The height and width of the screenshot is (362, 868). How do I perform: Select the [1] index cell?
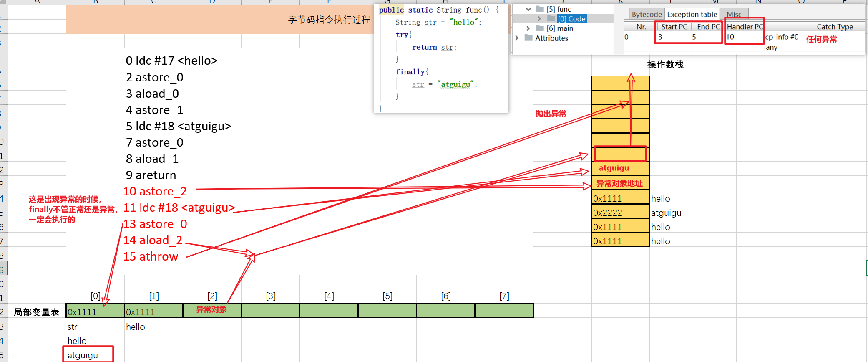(x=154, y=296)
